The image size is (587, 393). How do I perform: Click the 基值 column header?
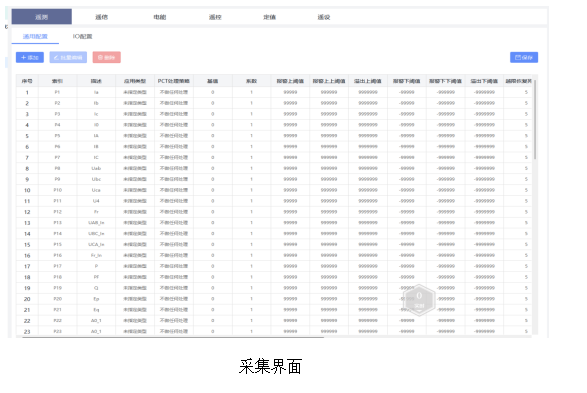click(213, 81)
